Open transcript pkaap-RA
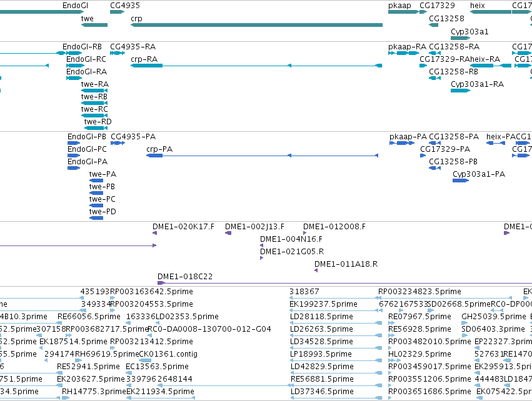The image size is (532, 401). tap(407, 46)
